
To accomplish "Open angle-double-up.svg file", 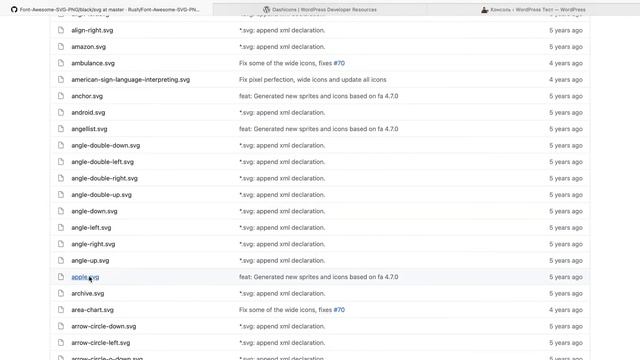I will pyautogui.click(x=102, y=195).
